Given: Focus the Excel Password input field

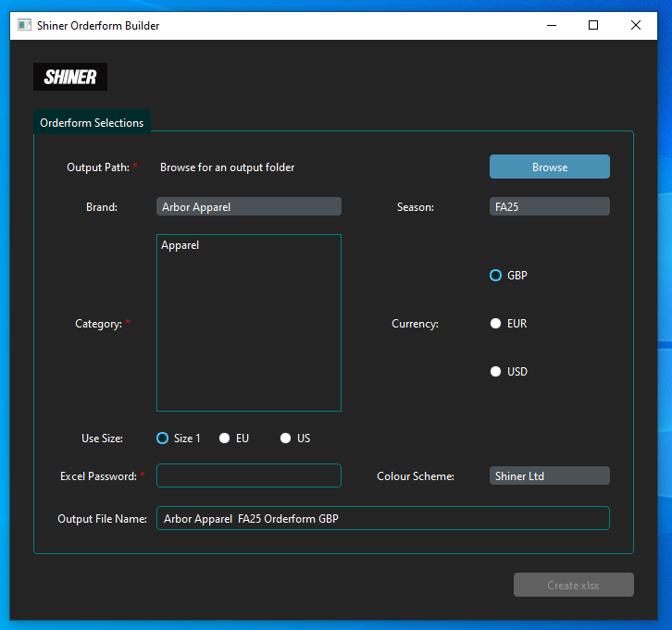Looking at the screenshot, I should [x=249, y=476].
